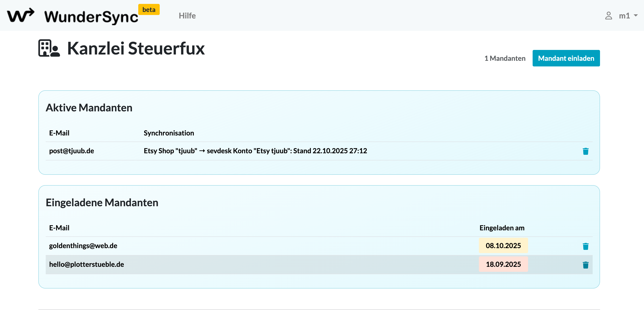Click the Etsy Shop tjuub synchronisation entry
Screen dimensions: 644x310
click(255, 151)
